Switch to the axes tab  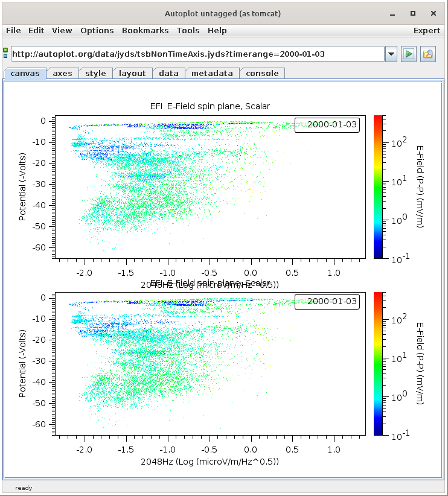pos(62,73)
